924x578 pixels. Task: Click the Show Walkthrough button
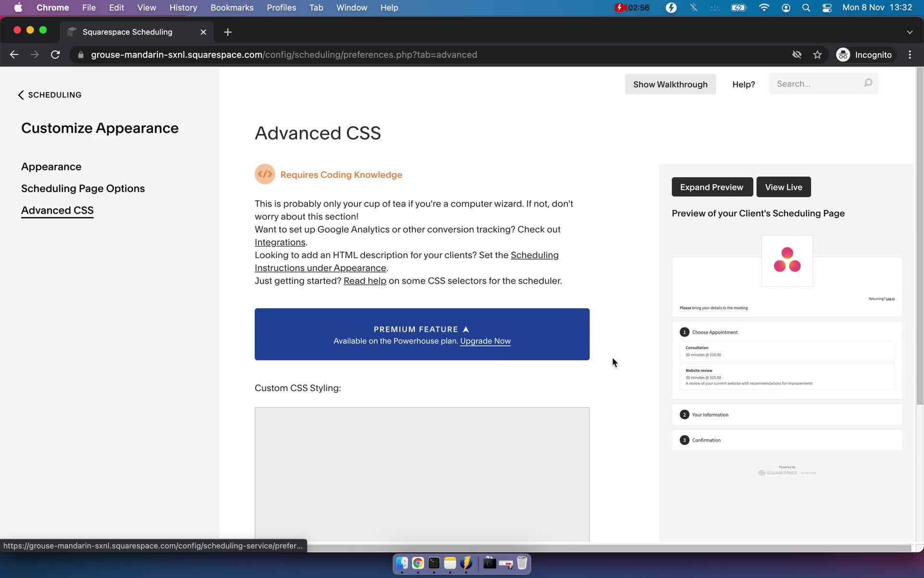[x=670, y=84]
